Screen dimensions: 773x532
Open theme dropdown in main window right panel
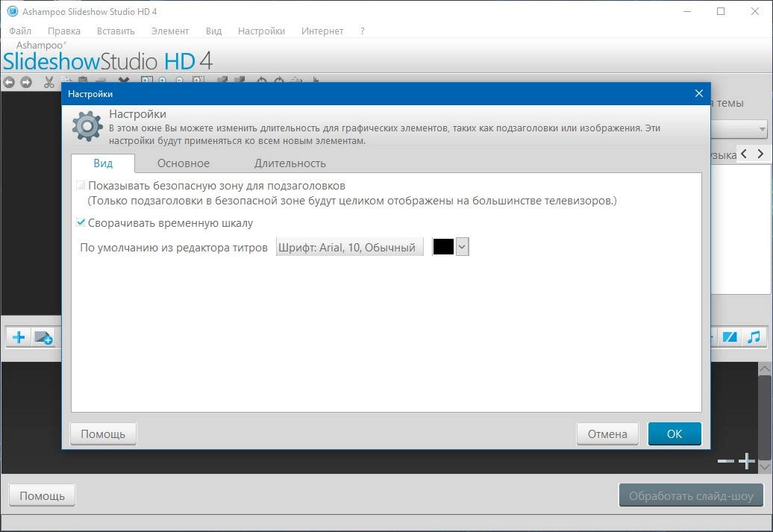739,129
